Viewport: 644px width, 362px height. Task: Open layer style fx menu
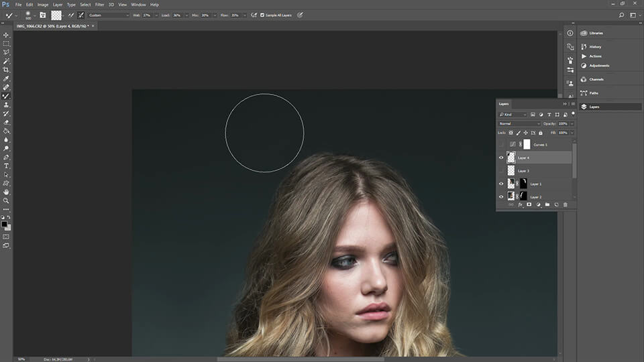[x=520, y=204]
